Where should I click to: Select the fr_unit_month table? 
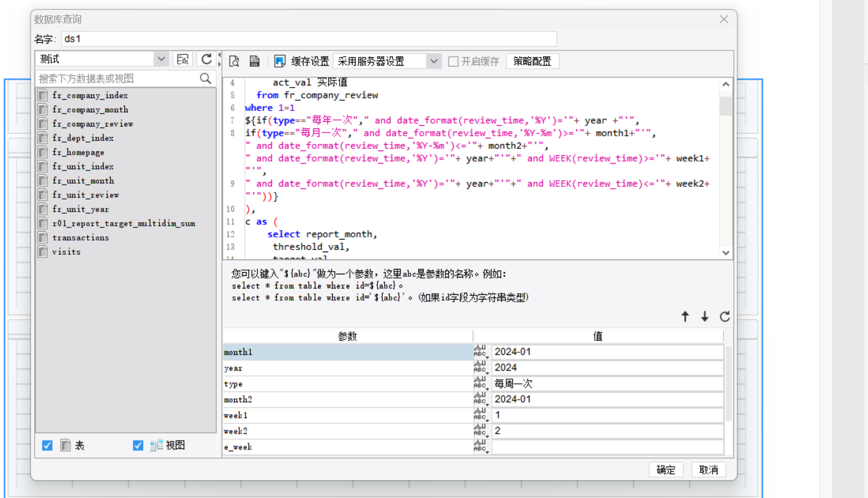(83, 181)
